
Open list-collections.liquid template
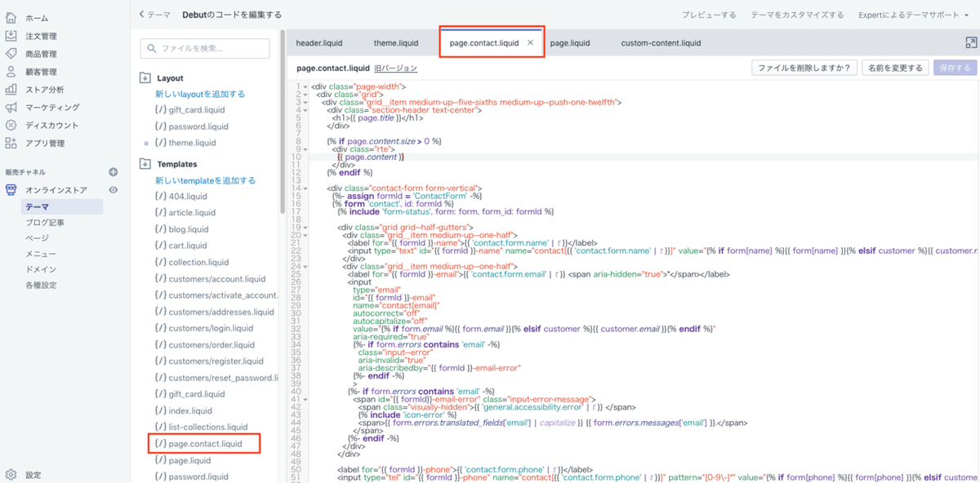click(208, 427)
